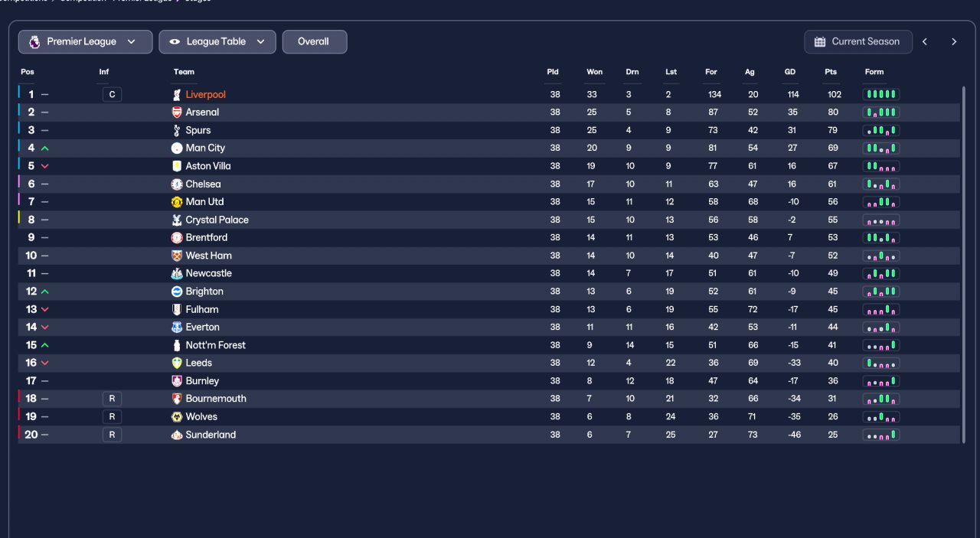Image resolution: width=980 pixels, height=538 pixels.
Task: Click the Overall filter button
Action: pos(314,42)
